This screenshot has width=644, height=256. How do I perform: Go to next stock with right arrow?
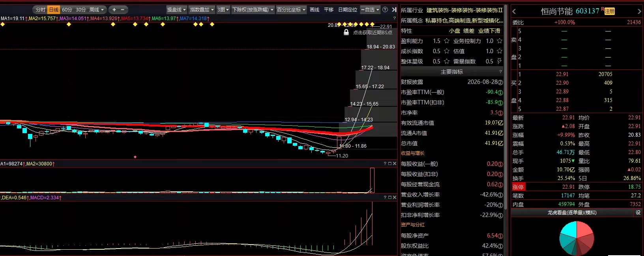point(639,11)
